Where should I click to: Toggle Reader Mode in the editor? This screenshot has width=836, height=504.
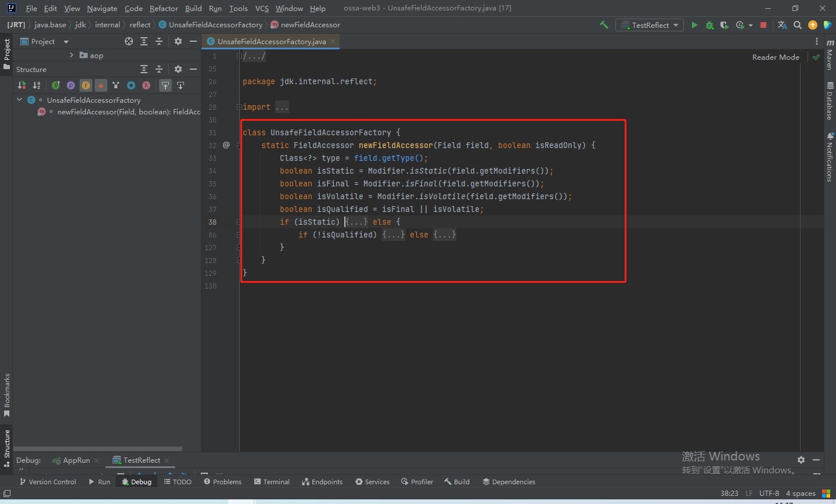[x=776, y=57]
